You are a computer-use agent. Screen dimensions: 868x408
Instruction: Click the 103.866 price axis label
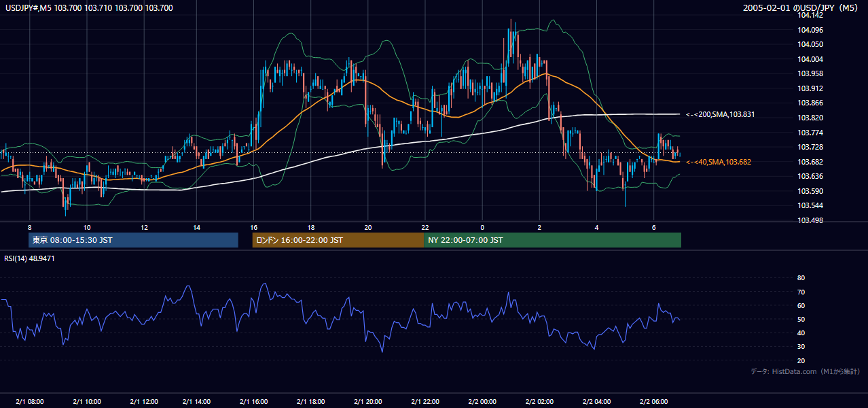point(811,103)
